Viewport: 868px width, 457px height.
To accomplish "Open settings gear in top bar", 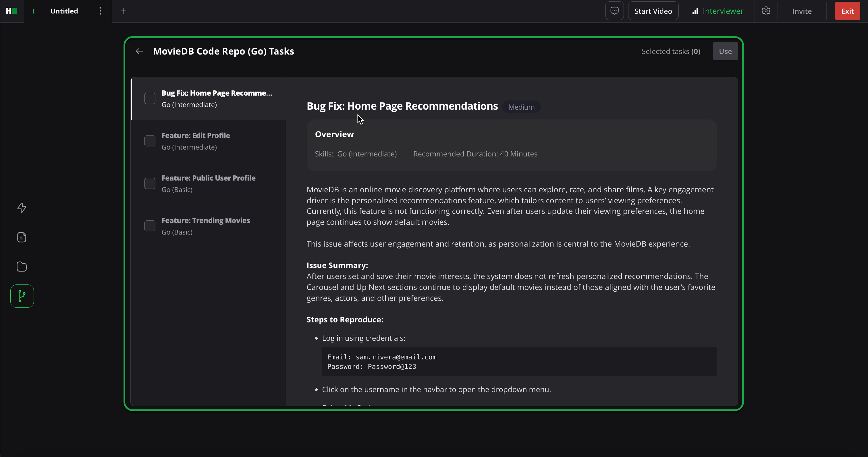I will [766, 11].
